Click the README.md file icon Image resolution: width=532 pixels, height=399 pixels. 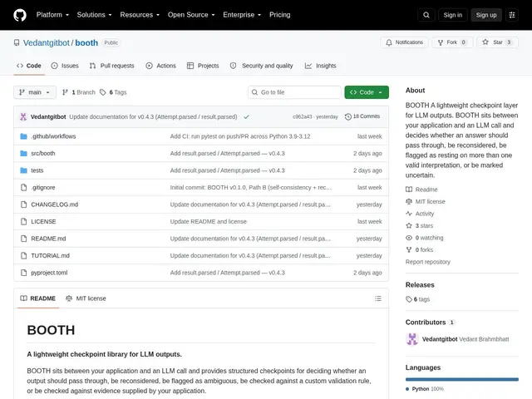tap(23, 239)
